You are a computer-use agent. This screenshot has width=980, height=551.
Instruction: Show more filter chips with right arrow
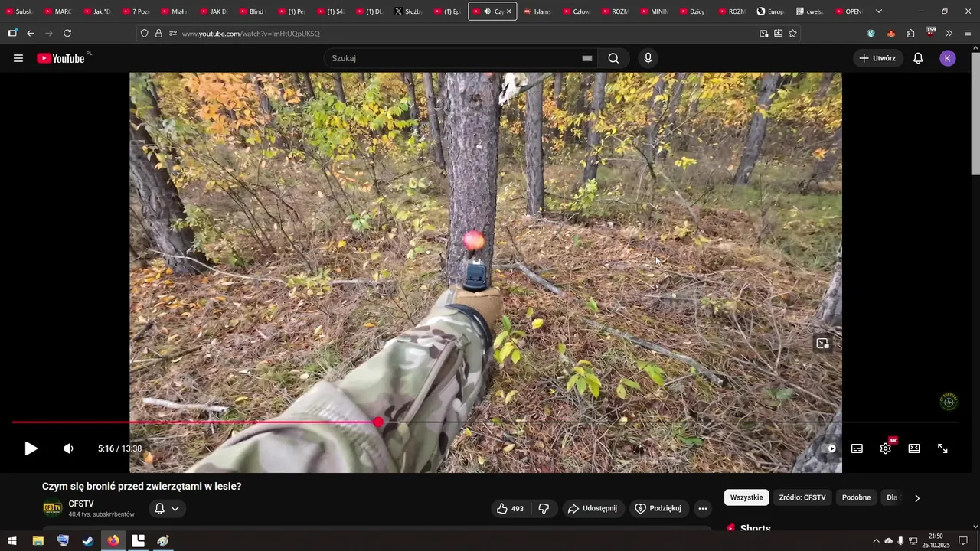[x=917, y=498]
